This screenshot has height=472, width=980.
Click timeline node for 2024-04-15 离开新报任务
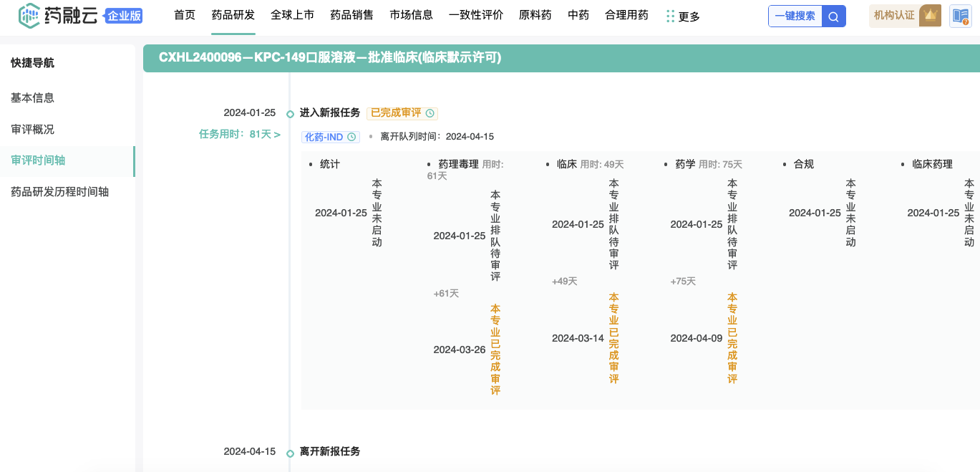pos(290,453)
